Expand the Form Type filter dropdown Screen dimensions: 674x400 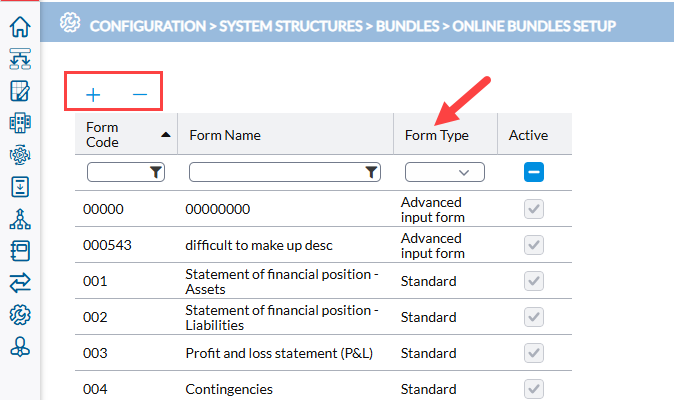[445, 172]
